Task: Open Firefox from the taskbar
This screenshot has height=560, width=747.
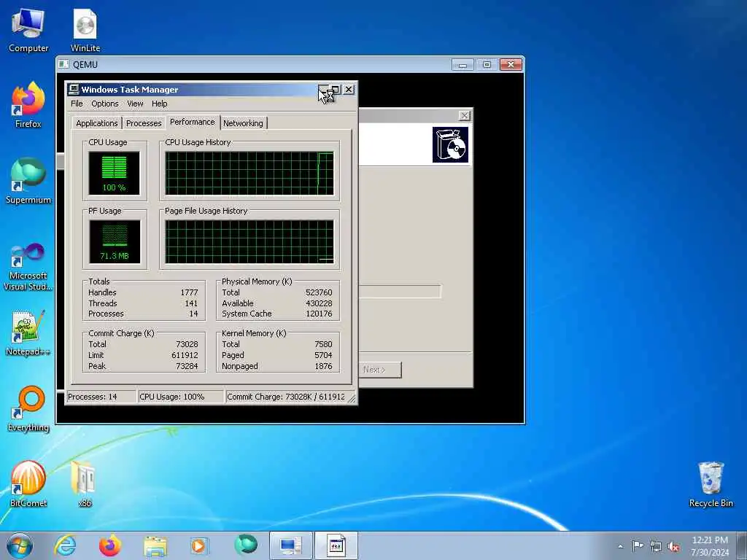Action: pos(110,545)
